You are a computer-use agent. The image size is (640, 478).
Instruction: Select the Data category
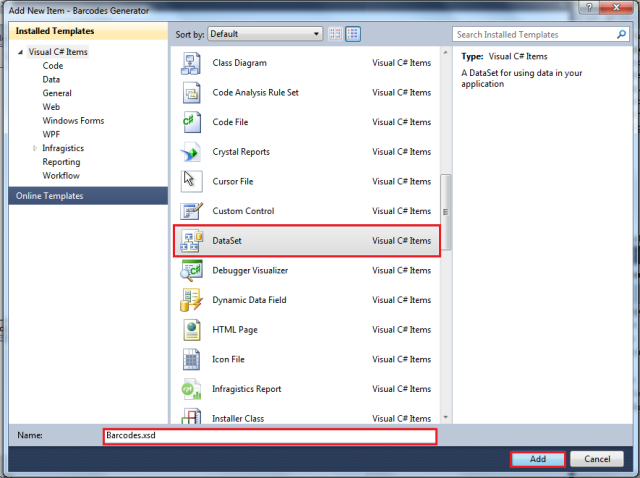tap(51, 80)
